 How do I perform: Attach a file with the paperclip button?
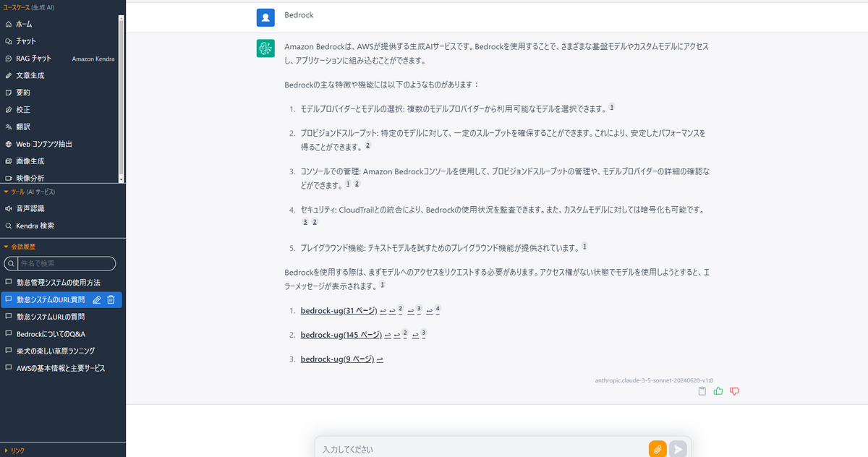(658, 449)
